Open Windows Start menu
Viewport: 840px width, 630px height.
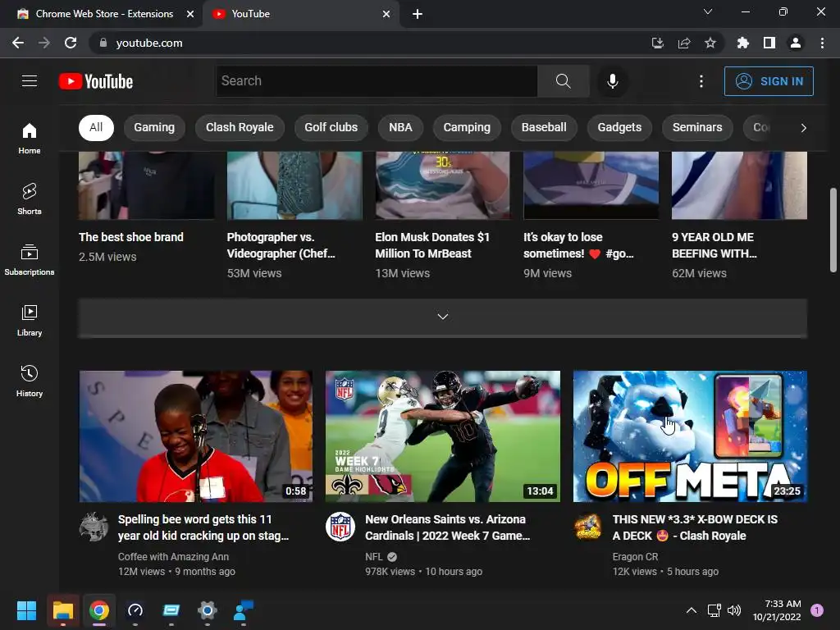point(26,610)
